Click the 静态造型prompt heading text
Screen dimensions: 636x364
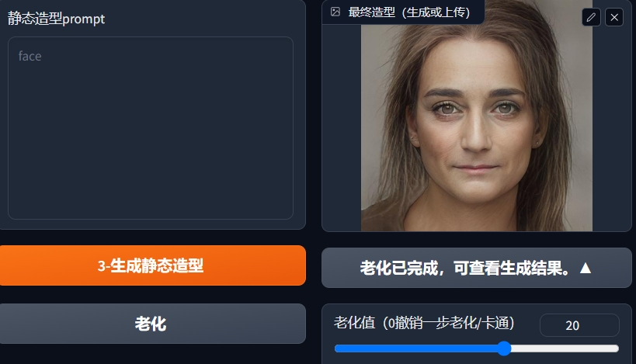click(x=56, y=19)
